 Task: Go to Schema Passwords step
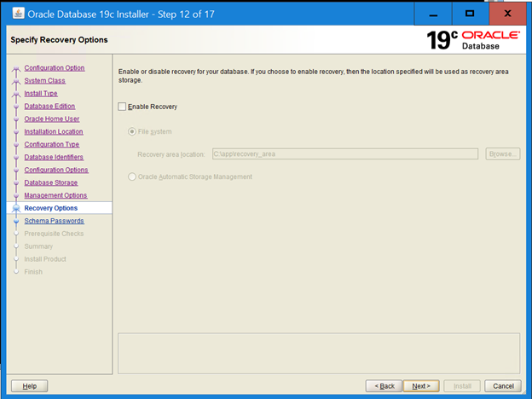pyautogui.click(x=54, y=221)
